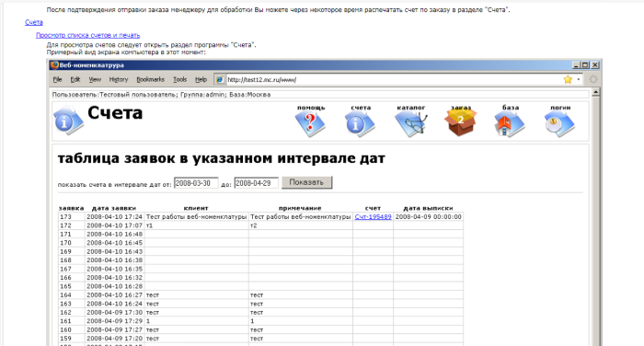Click the bookmark star in address bar
Image resolution: width=644 pixels, height=346 pixels.
click(568, 80)
